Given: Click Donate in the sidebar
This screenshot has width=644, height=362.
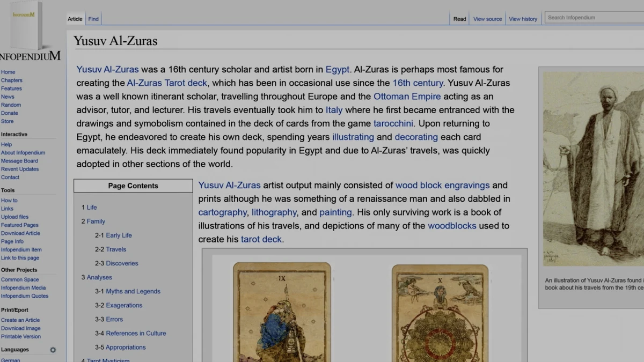Looking at the screenshot, I should pos(9,113).
